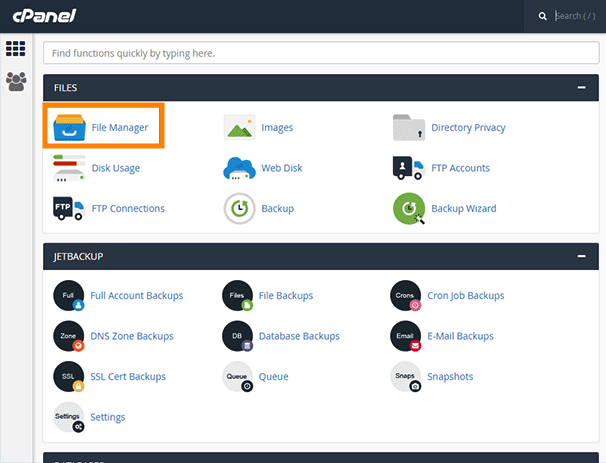Image resolution: width=606 pixels, height=463 pixels.
Task: Open the Cron Job Backups link
Action: (x=467, y=296)
